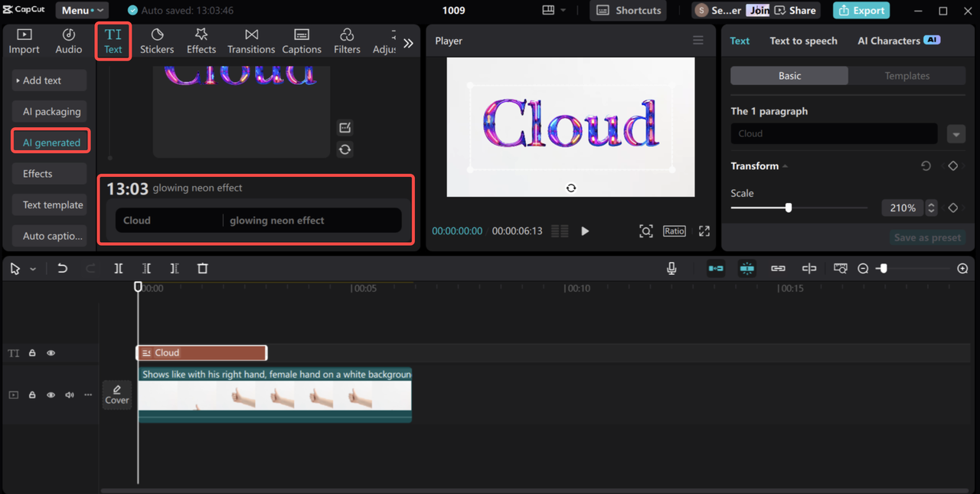Choose the Select pointer tool
This screenshot has width=980, height=494.
(15, 269)
